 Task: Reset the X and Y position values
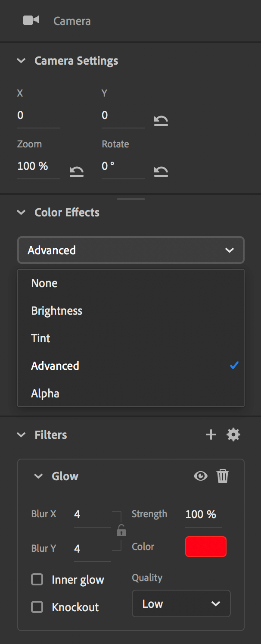160,120
